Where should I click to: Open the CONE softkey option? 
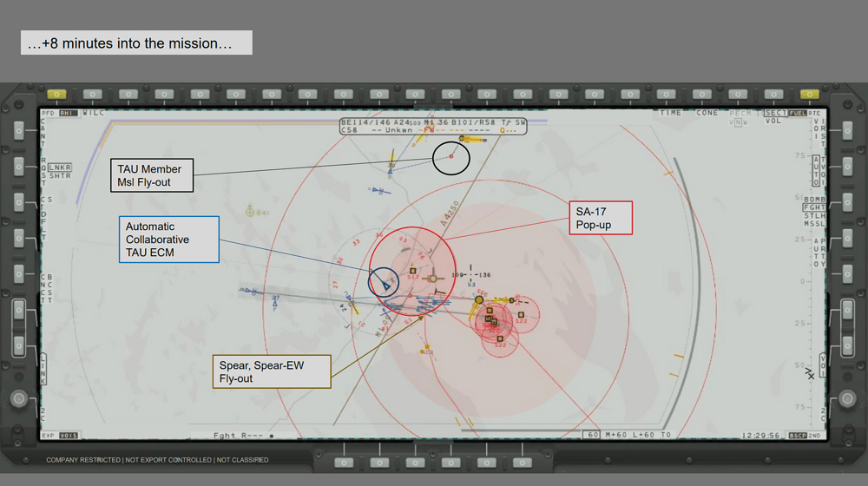coord(707,113)
